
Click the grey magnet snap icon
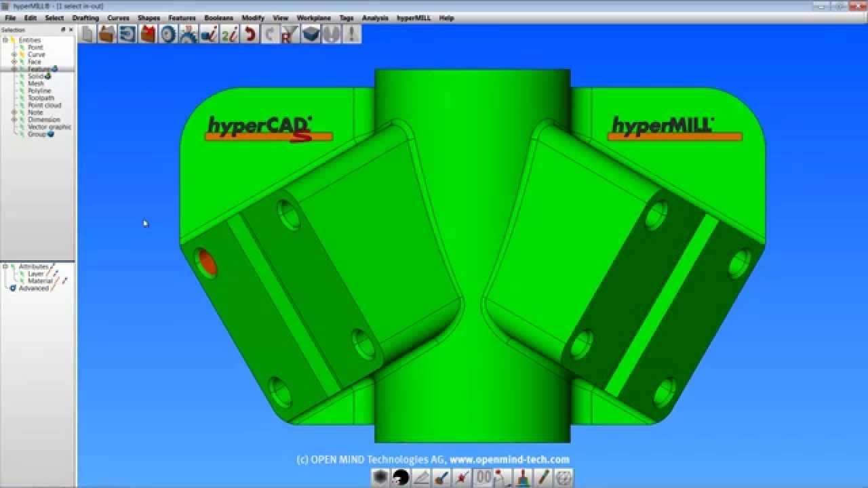331,34
